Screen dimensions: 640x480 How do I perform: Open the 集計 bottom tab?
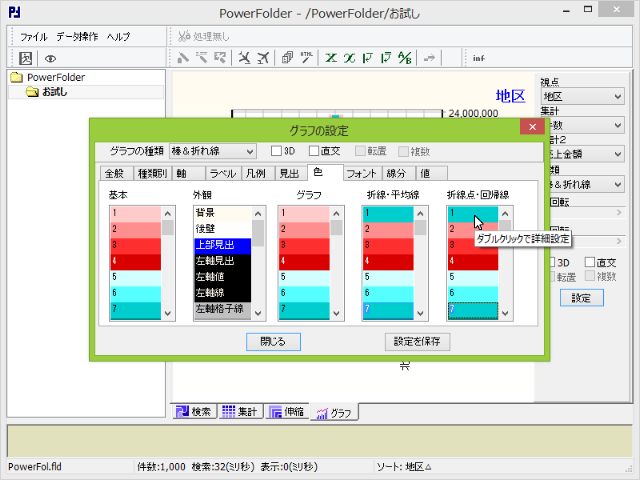tap(240, 411)
